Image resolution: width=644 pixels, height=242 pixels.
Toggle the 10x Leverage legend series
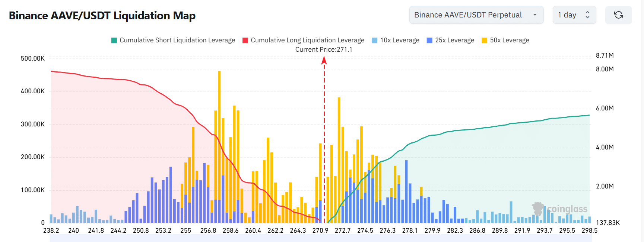396,40
